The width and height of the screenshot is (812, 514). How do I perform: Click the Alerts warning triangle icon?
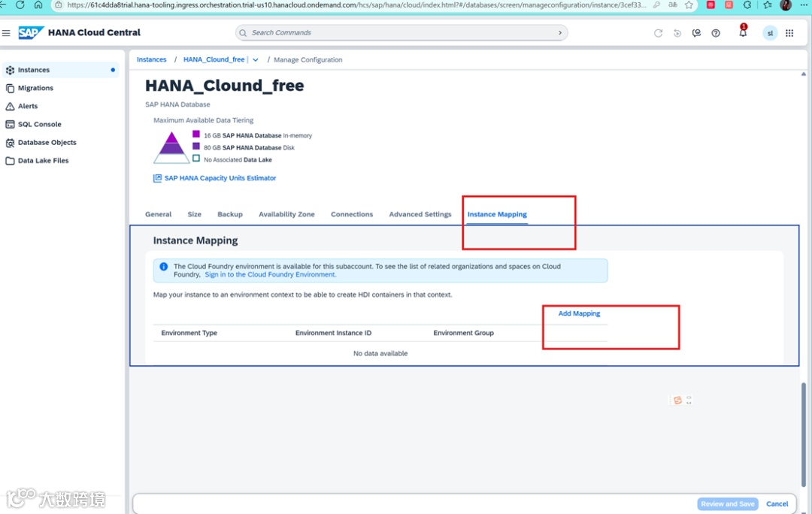[10, 106]
